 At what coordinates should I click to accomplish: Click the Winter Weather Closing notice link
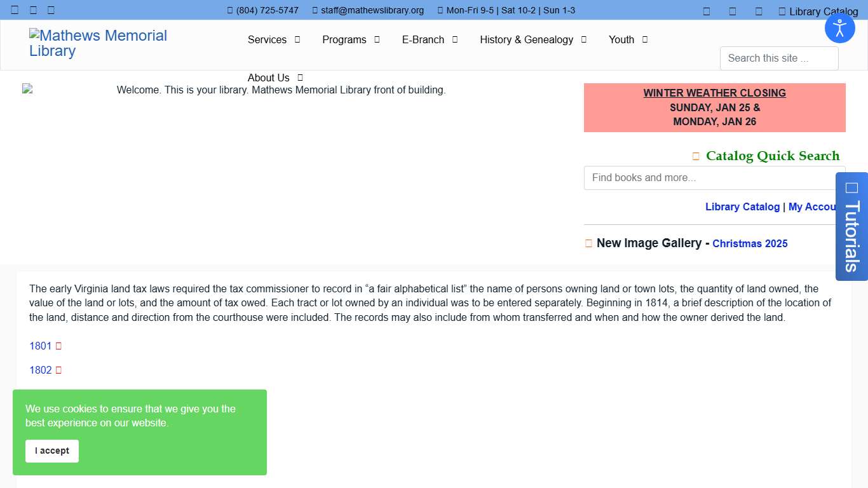714,93
